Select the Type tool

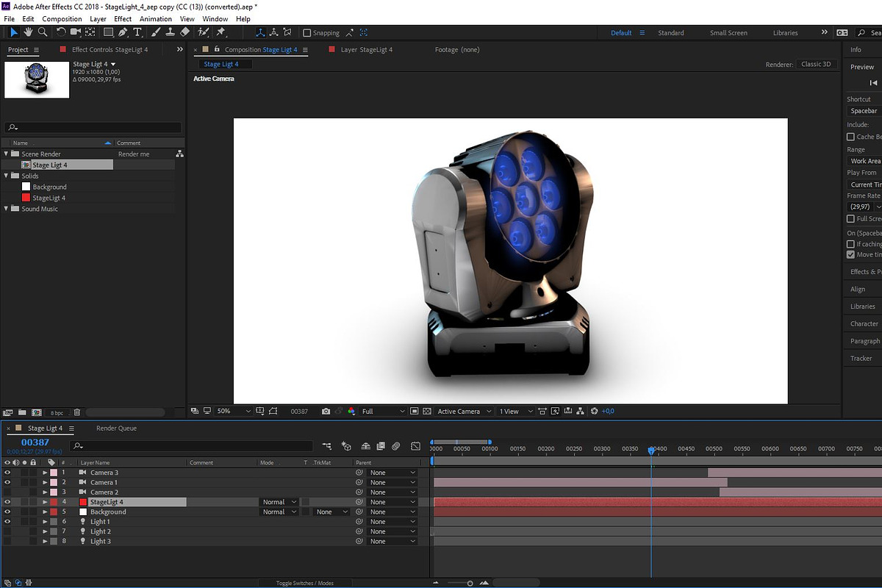(137, 32)
